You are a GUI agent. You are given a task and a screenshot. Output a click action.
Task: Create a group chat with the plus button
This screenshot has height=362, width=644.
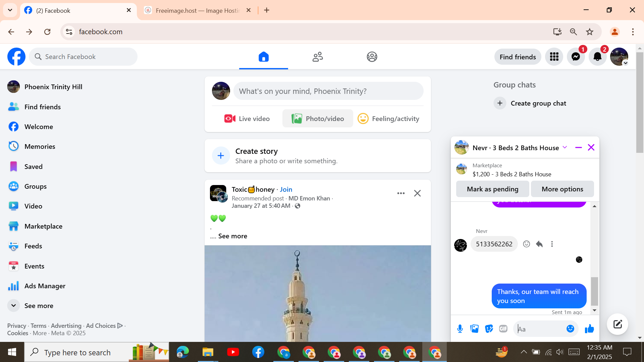500,103
